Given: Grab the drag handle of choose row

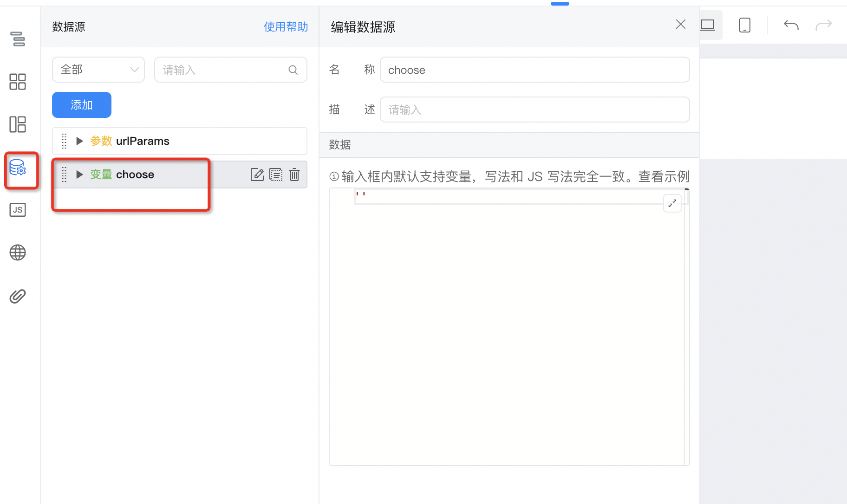Looking at the screenshot, I should click(64, 174).
